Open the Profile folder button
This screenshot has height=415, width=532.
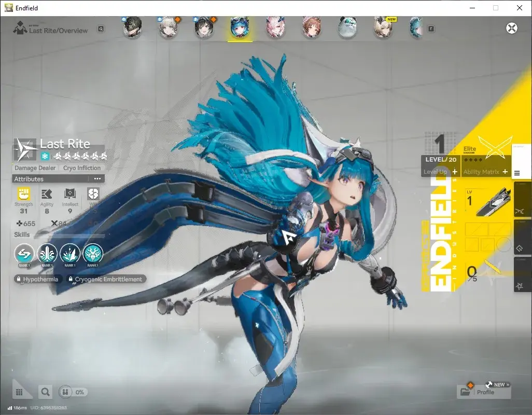(x=484, y=392)
